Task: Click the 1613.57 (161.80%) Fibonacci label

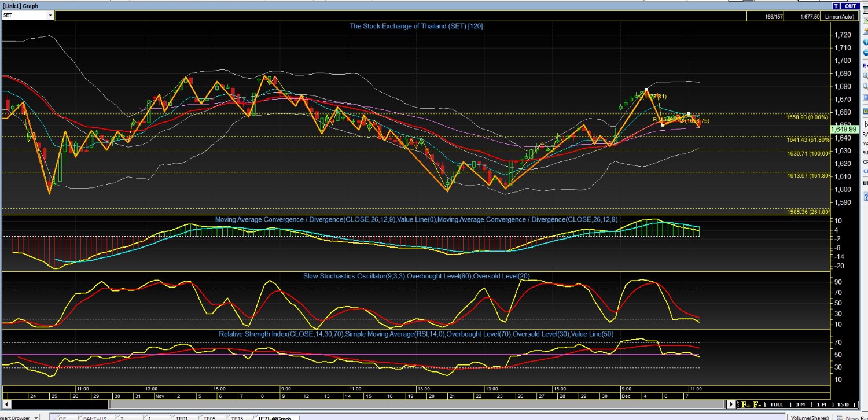Action: coord(808,175)
